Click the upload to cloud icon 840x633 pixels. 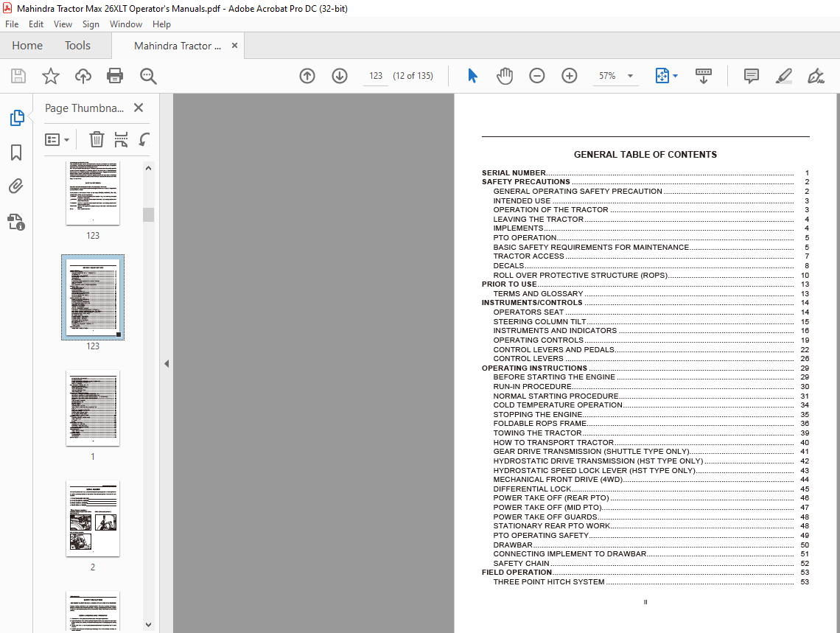pos(83,76)
